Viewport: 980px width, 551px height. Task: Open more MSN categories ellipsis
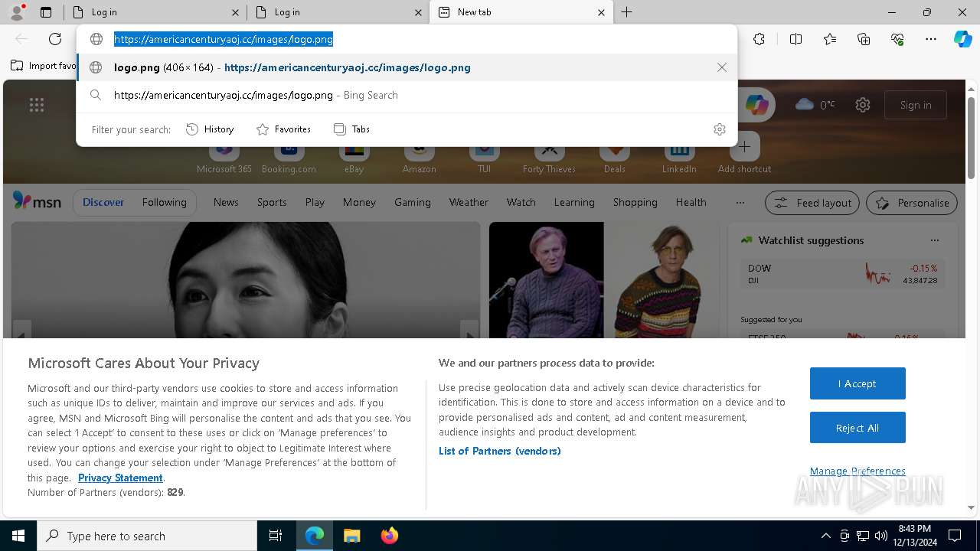[740, 203]
